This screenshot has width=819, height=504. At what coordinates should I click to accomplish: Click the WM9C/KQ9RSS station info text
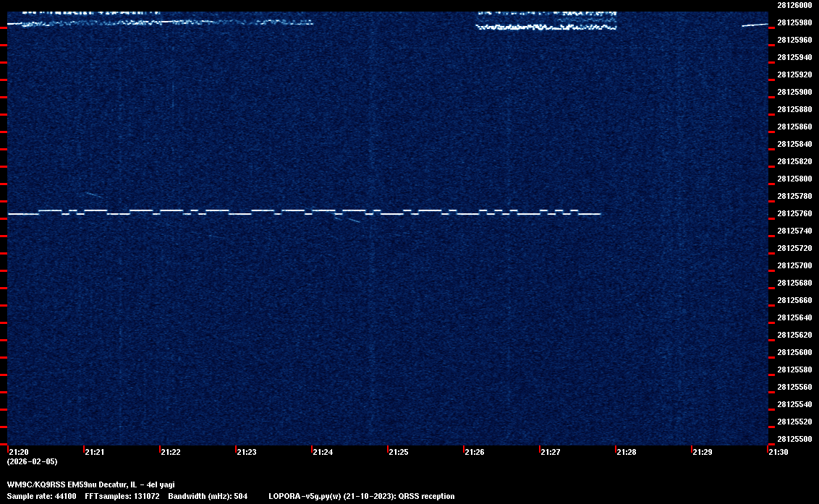(90, 484)
